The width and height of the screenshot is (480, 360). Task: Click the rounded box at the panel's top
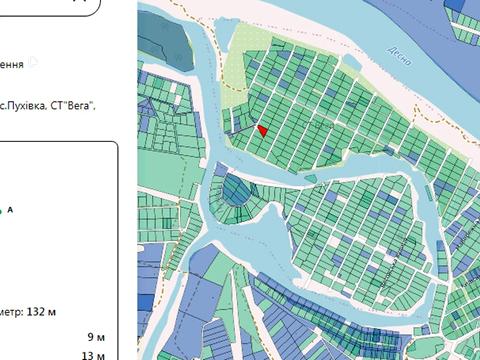(x=50, y=7)
